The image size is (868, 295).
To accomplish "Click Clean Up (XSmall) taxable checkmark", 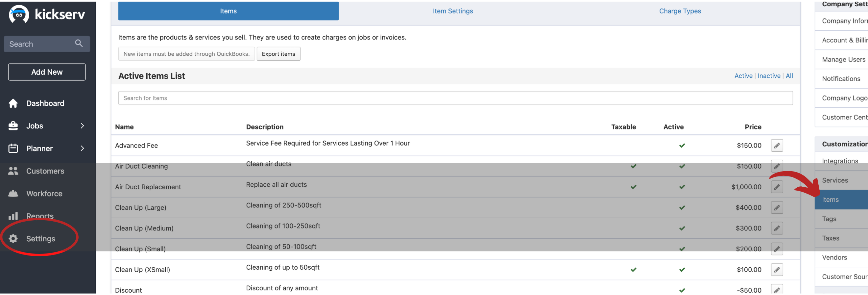I will (634, 270).
